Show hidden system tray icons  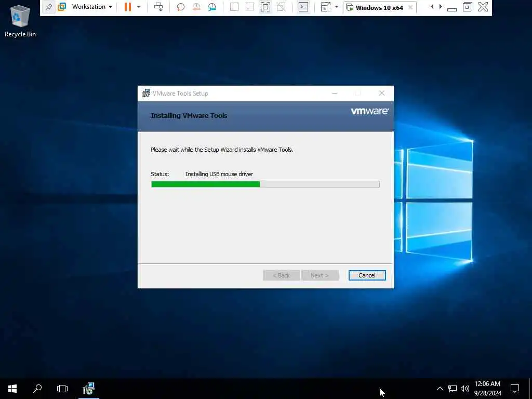tap(440, 389)
